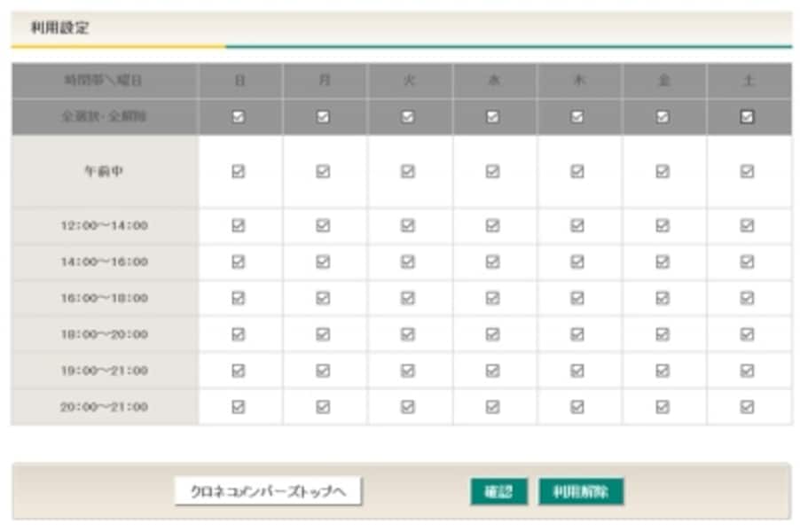Toggle 12:00~14:00 checkbox in 日 column
The height and width of the screenshot is (532, 800).
tap(239, 225)
